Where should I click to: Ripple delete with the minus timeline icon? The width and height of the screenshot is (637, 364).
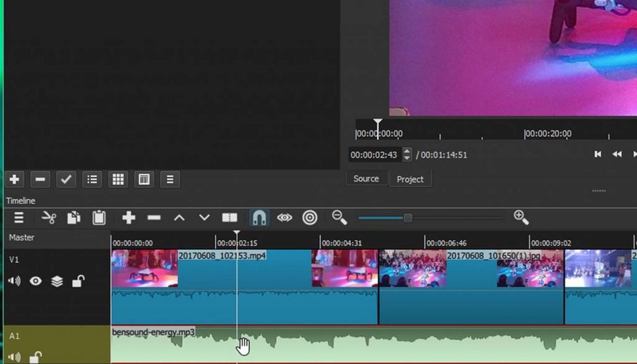[154, 217]
